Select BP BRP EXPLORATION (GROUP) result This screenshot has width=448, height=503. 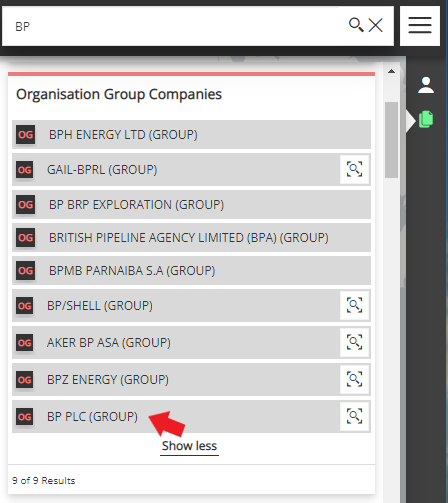[191, 205]
